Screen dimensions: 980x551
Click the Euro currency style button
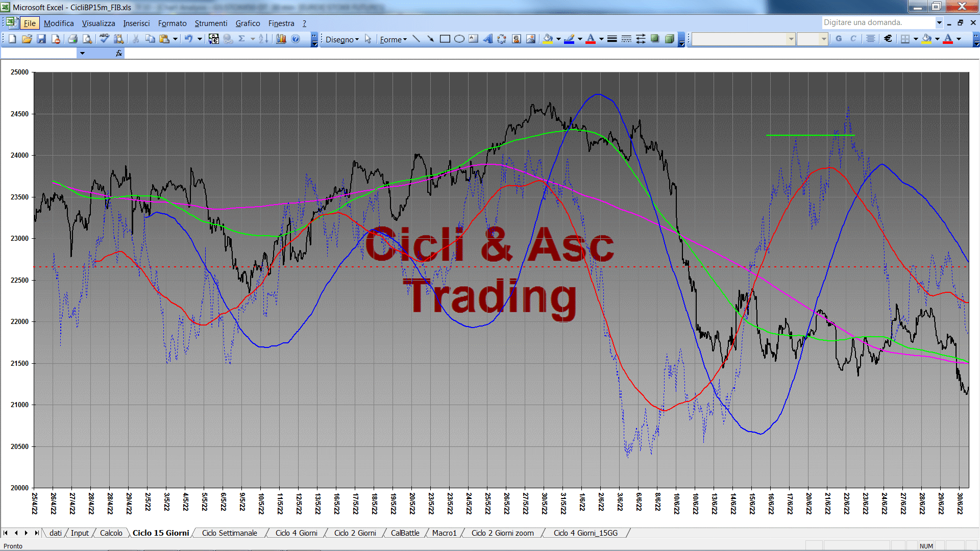click(x=888, y=39)
